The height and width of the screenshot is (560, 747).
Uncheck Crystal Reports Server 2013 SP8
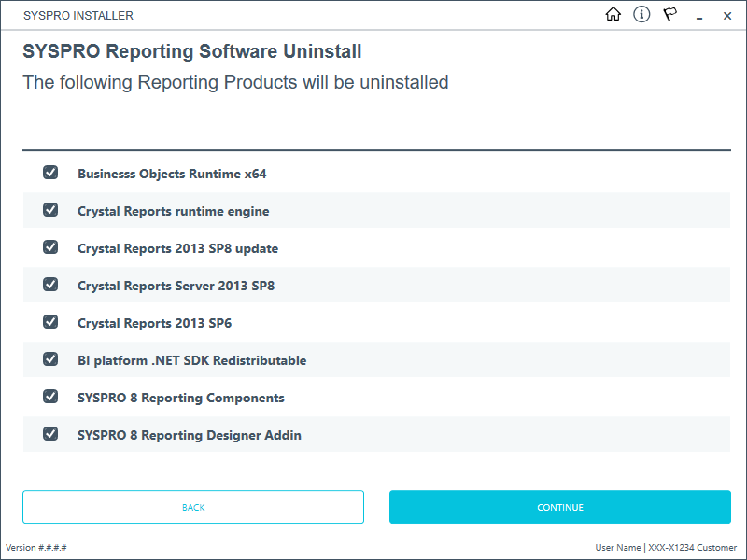pos(50,285)
